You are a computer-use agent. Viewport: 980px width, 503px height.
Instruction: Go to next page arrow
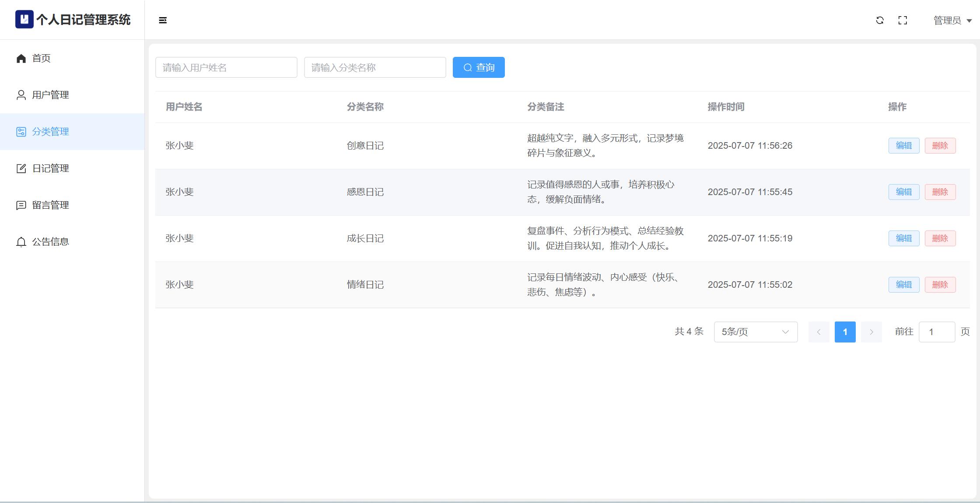point(871,332)
